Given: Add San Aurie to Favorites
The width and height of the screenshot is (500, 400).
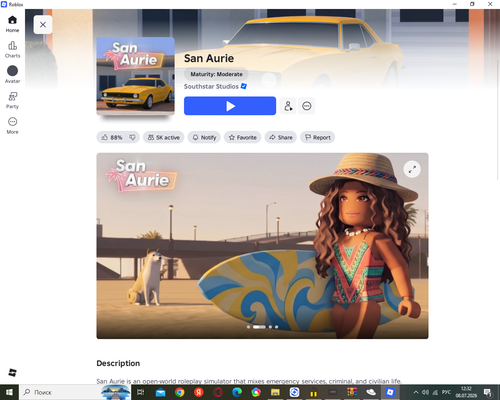Looking at the screenshot, I should (242, 137).
